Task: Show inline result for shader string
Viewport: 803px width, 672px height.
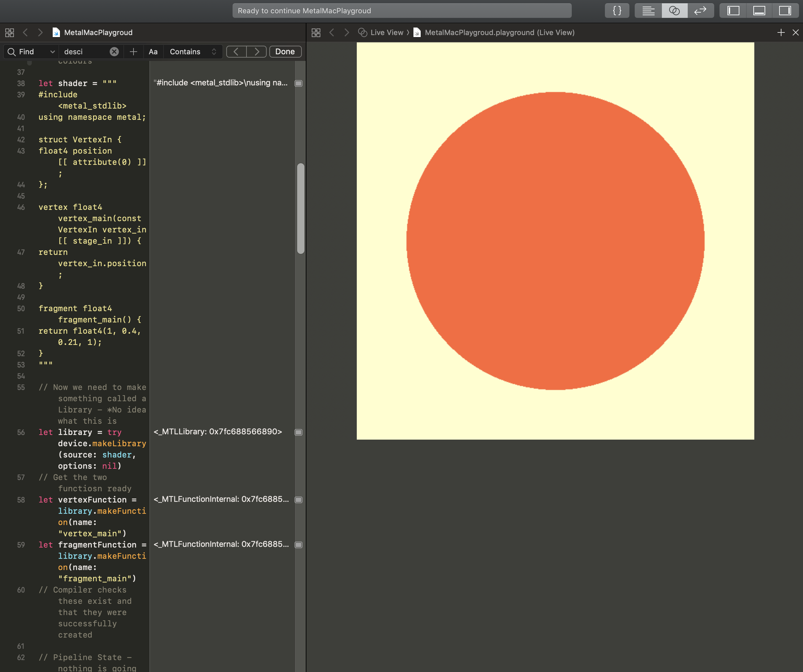Action: tap(298, 83)
